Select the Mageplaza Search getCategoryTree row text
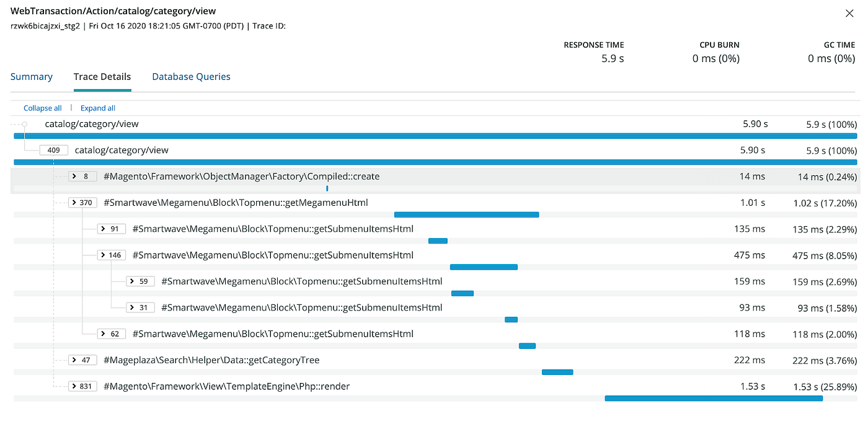868x432 pixels. [x=211, y=360]
